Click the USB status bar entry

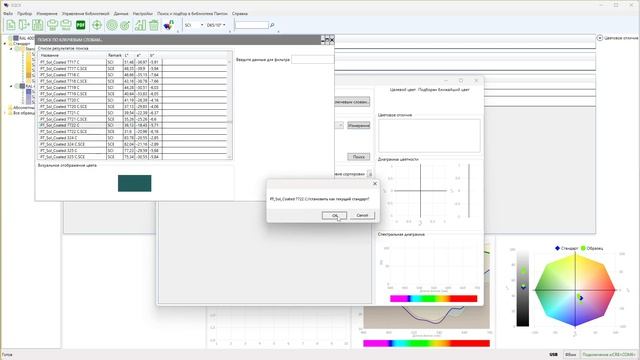553,355
